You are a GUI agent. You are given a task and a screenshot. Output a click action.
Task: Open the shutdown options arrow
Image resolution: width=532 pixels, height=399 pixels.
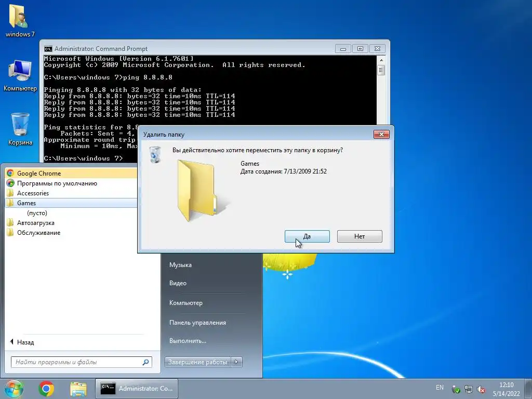coord(236,362)
